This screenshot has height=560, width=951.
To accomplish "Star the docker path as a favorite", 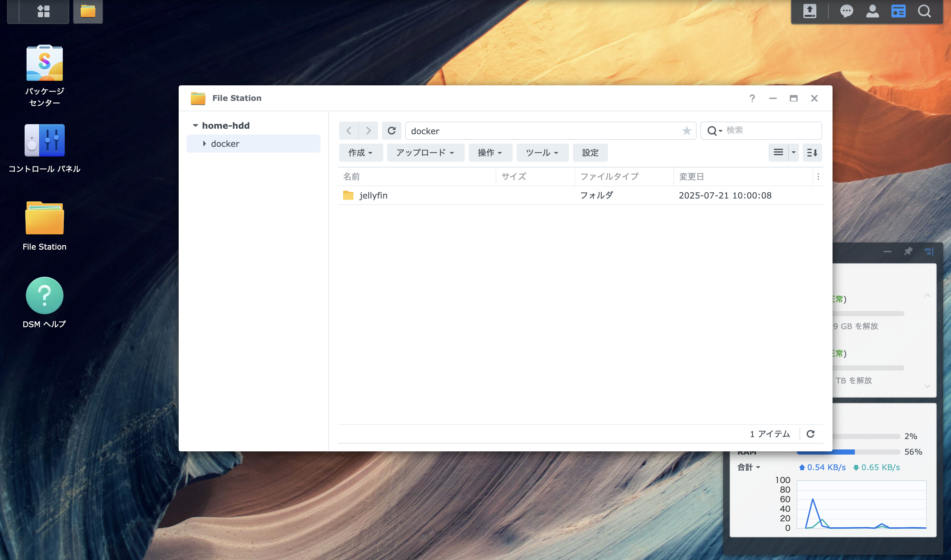I will click(x=686, y=131).
